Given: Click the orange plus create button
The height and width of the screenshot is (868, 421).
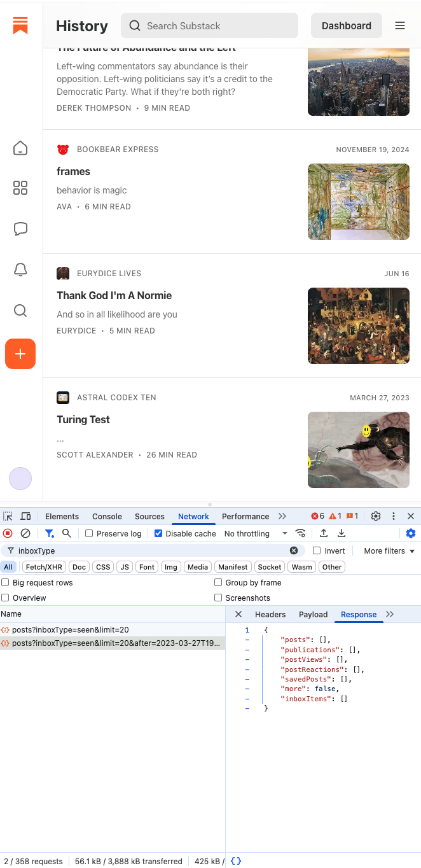Looking at the screenshot, I should 20,354.
